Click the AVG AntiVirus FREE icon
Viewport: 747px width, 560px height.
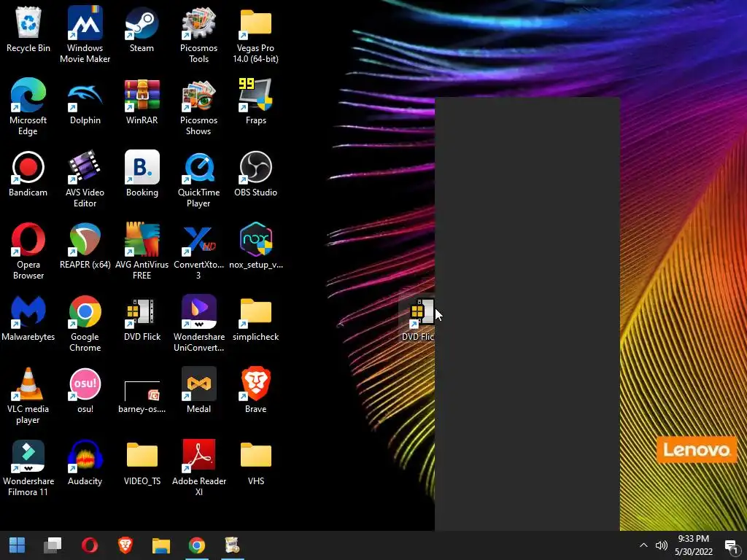[x=142, y=251]
